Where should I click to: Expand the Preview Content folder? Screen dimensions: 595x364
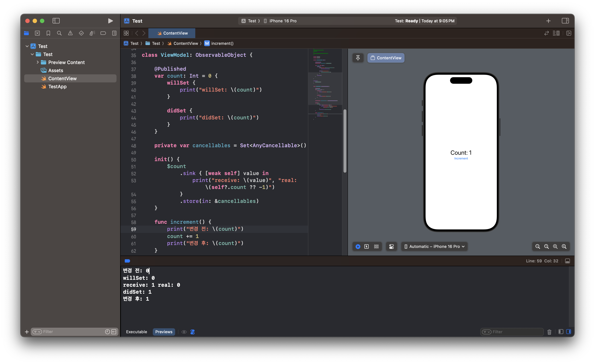tap(38, 62)
